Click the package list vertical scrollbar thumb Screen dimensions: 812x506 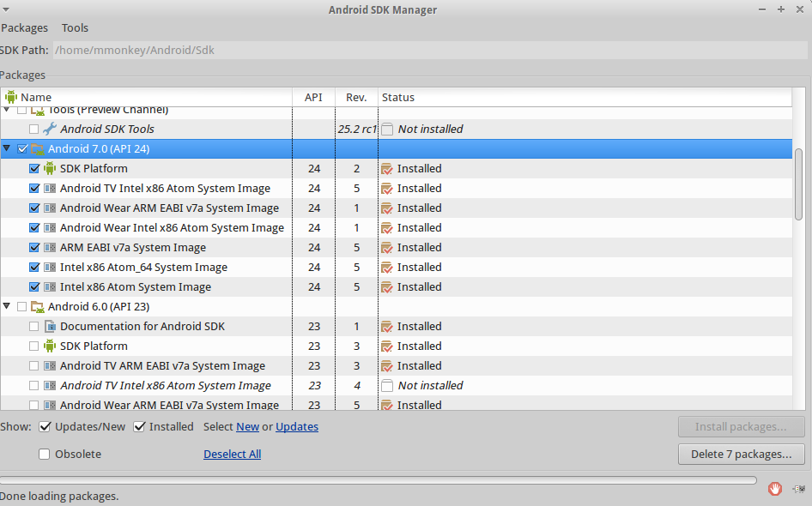click(x=798, y=184)
